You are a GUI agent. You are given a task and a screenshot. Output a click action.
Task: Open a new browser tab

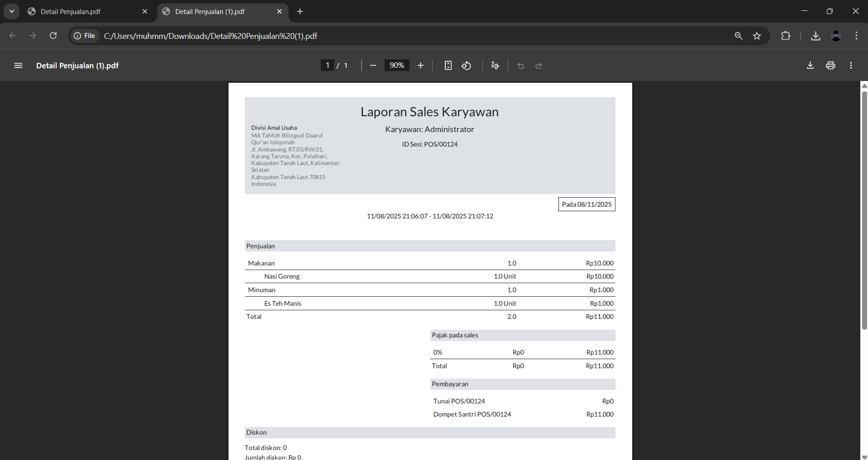coord(300,11)
